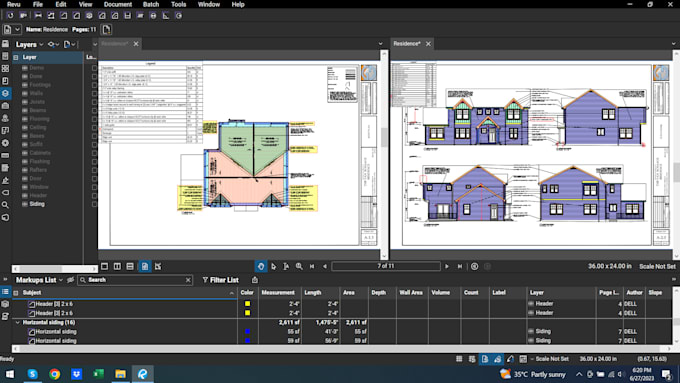
Task: Toggle the Rafters layer checkbox
Action: pos(94,170)
